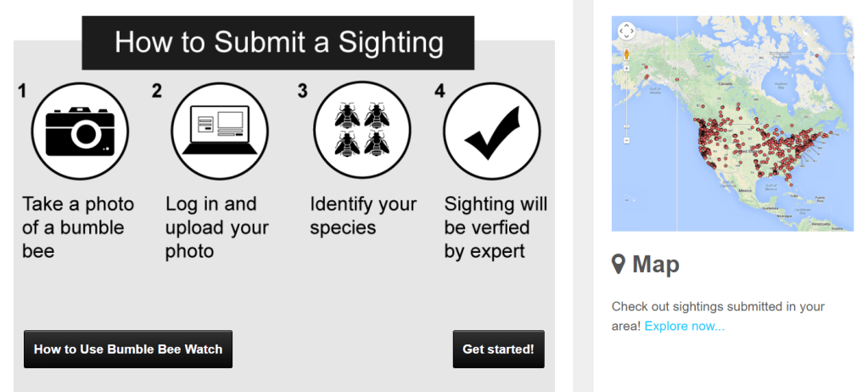Click the Map heading text

(656, 265)
